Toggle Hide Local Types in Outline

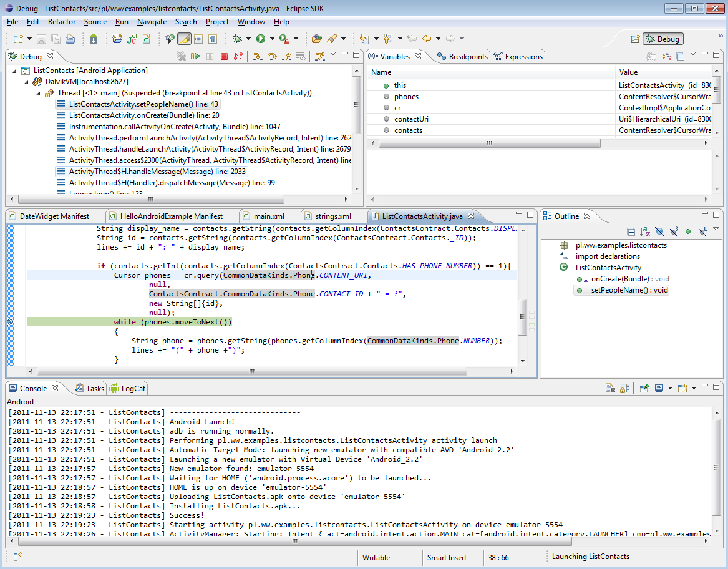(702, 231)
